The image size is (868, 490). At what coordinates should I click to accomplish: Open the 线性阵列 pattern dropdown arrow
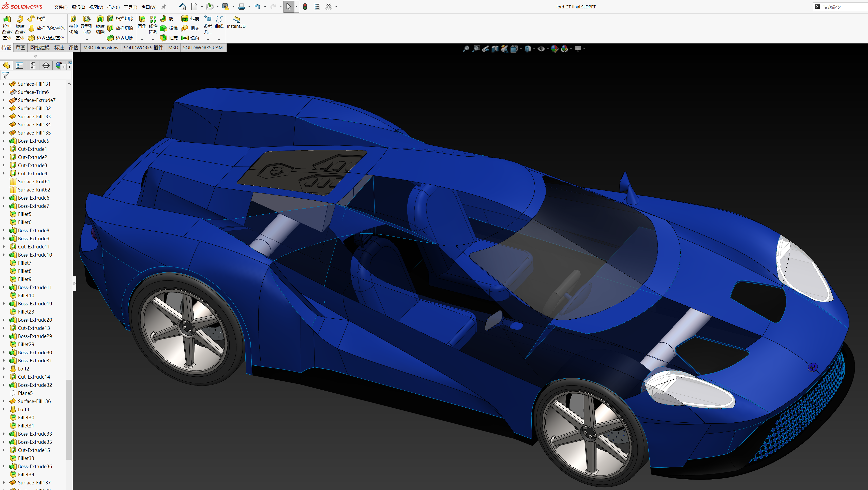point(153,39)
